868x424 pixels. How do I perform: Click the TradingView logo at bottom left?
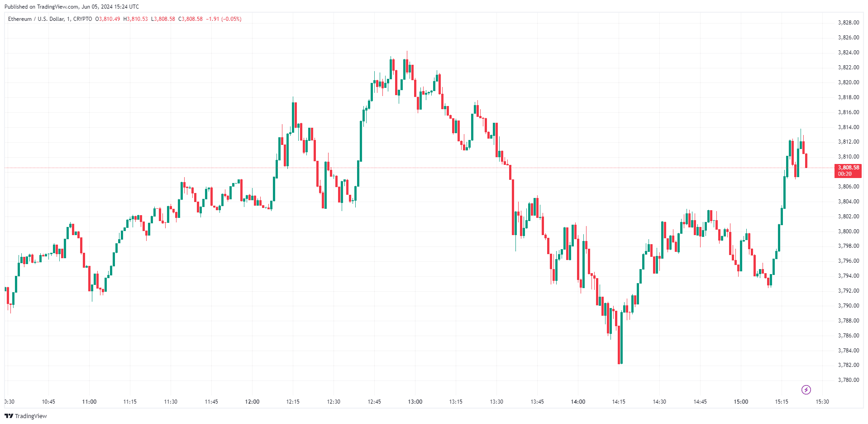coord(26,416)
